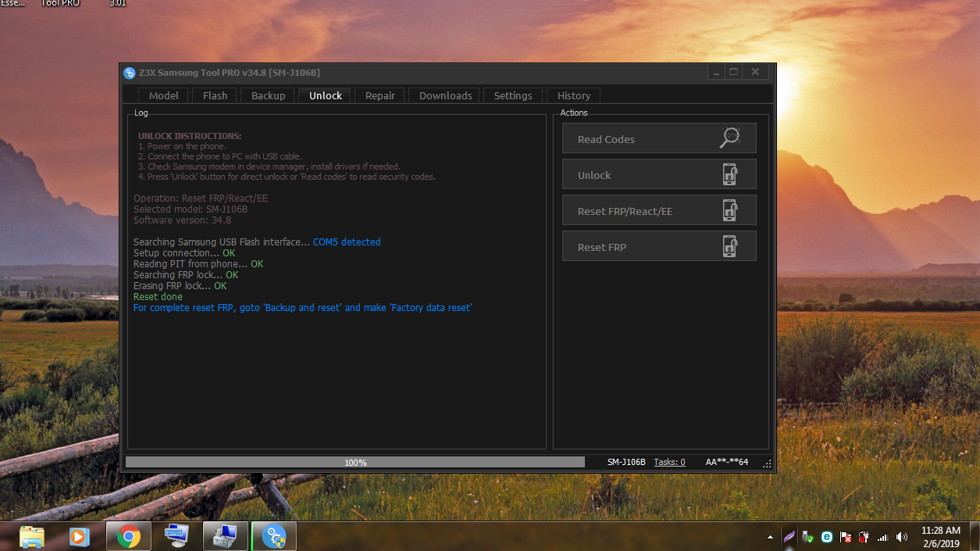Image resolution: width=980 pixels, height=551 pixels.
Task: Click the AA**-**64 serial text
Action: (726, 462)
